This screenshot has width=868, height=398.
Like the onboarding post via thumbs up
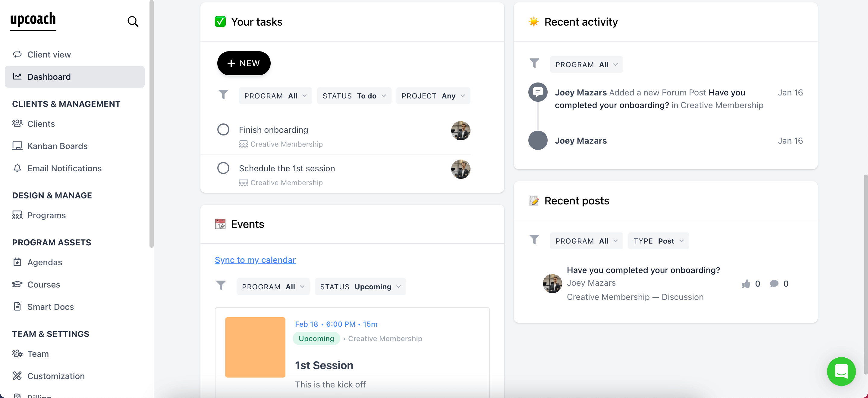745,284
